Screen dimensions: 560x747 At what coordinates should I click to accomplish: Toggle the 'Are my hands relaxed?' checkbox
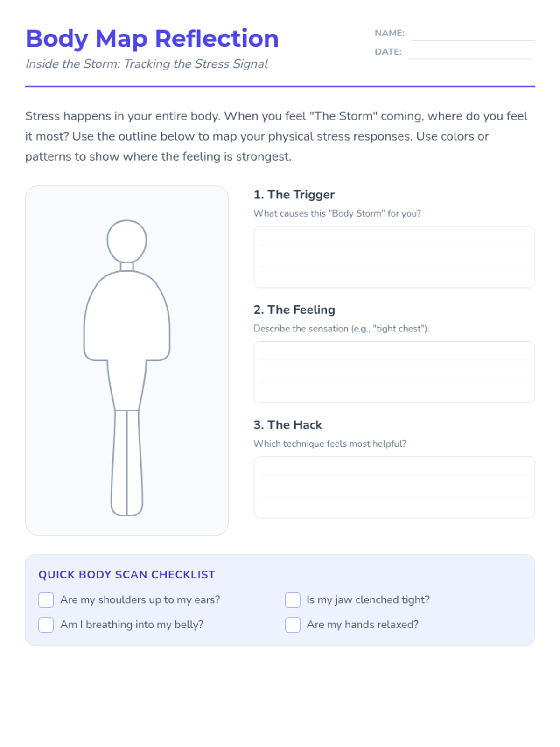click(293, 625)
